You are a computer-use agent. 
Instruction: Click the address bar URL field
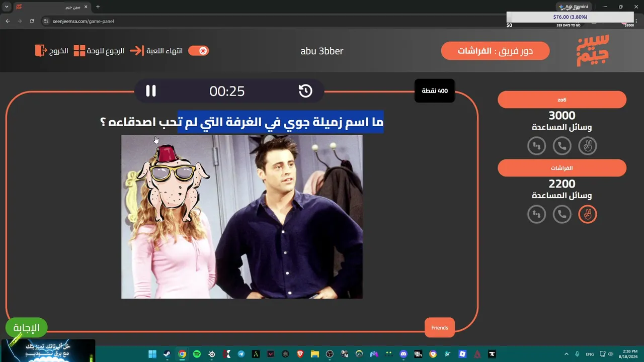pyautogui.click(x=272, y=21)
